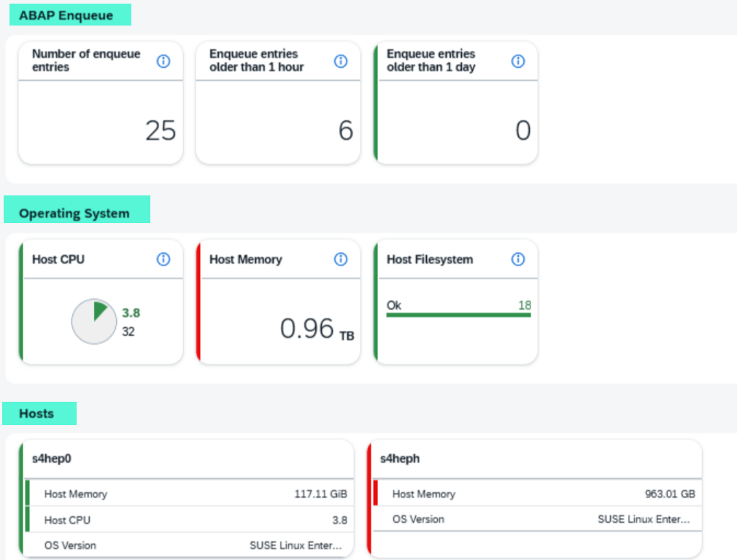This screenshot has height=560, width=737.
Task: Show Host CPU info icon details
Action: pos(163,260)
